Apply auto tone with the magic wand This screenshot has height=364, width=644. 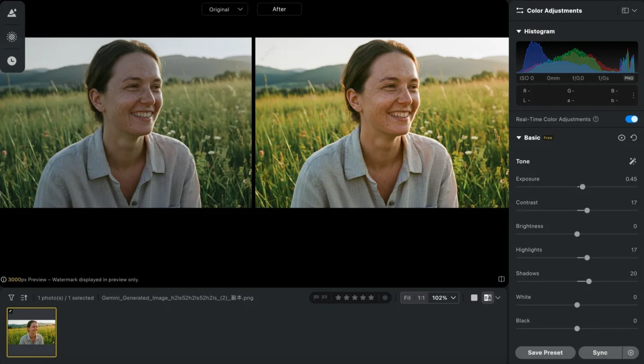(633, 161)
